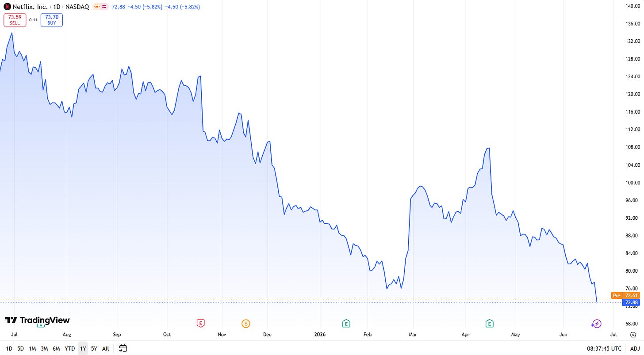Viewport: 644px width, 355px height.
Task: Click the red earnings E marker
Action: pos(201,324)
